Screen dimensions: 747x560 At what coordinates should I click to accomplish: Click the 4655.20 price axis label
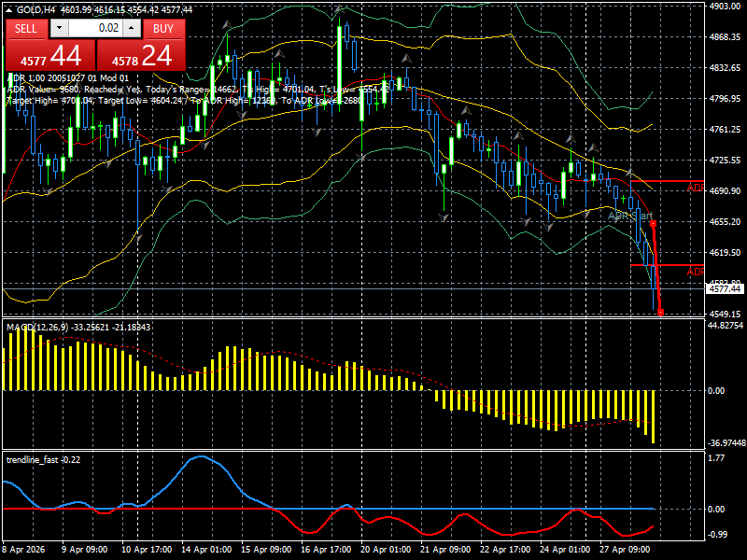pos(725,222)
